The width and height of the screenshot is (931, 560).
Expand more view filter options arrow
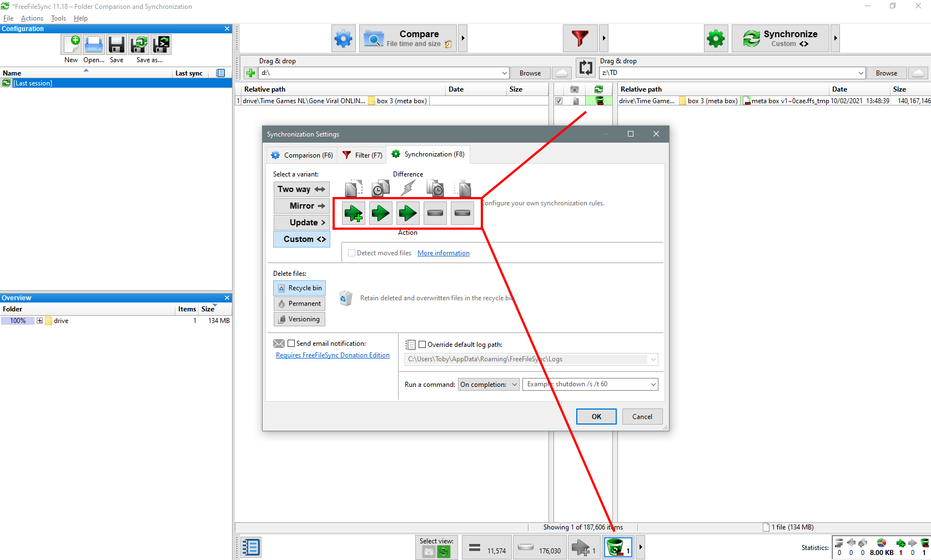(x=641, y=548)
